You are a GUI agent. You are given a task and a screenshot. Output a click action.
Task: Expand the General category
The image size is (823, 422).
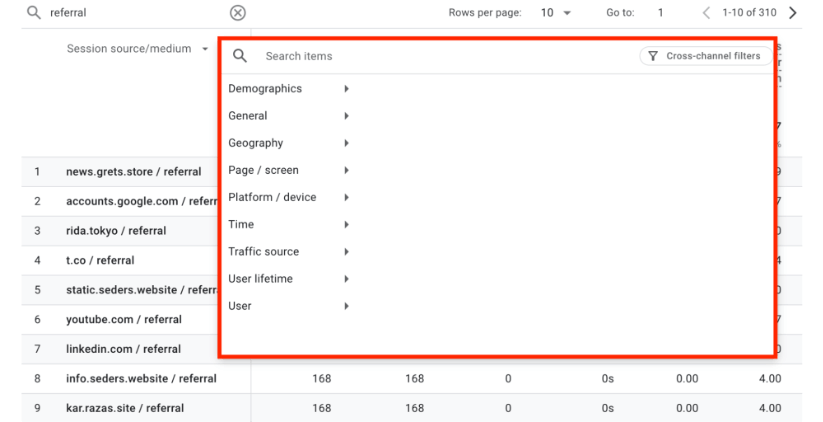[x=288, y=116]
